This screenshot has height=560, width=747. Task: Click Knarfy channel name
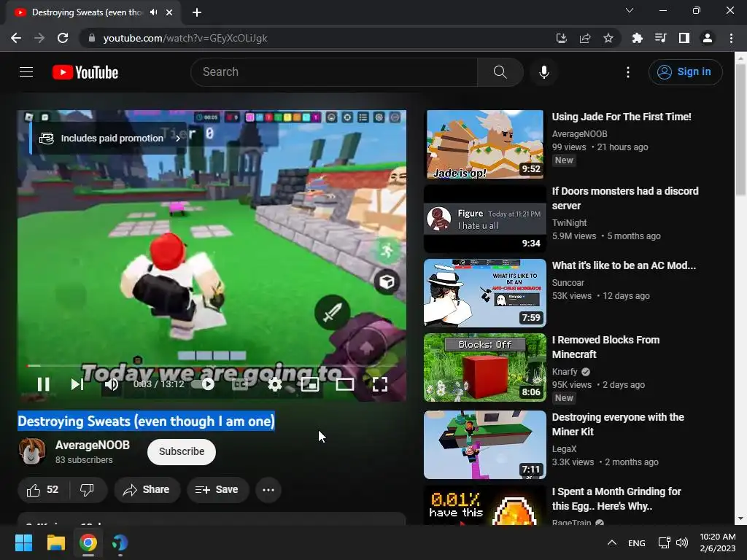[x=565, y=371]
